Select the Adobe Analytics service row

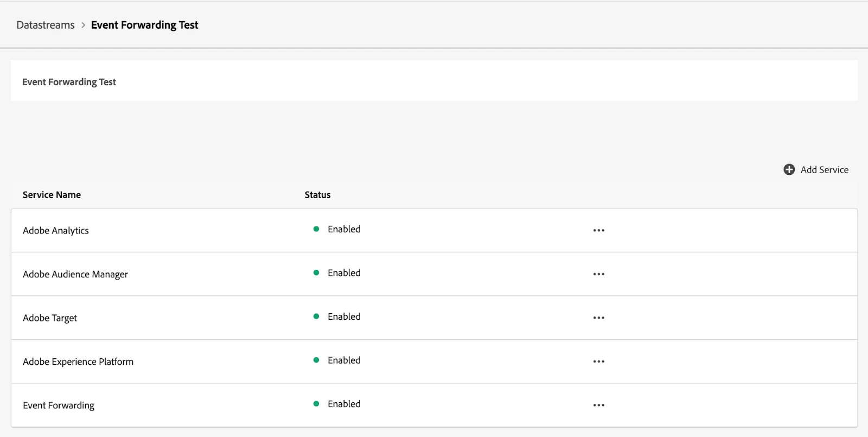pos(56,231)
